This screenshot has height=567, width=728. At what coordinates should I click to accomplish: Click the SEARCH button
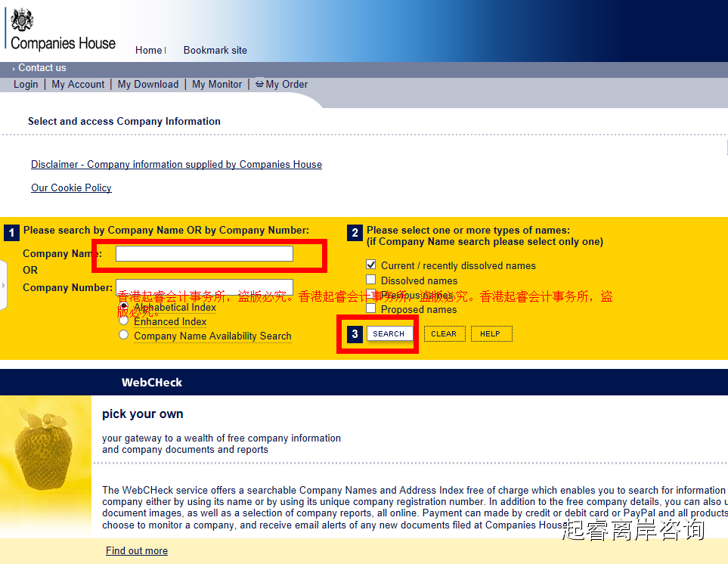click(x=389, y=334)
